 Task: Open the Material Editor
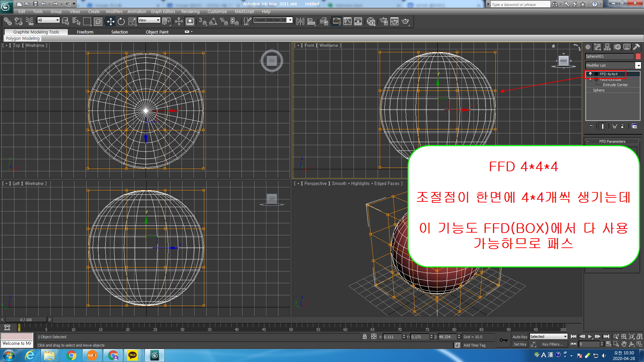click(371, 21)
